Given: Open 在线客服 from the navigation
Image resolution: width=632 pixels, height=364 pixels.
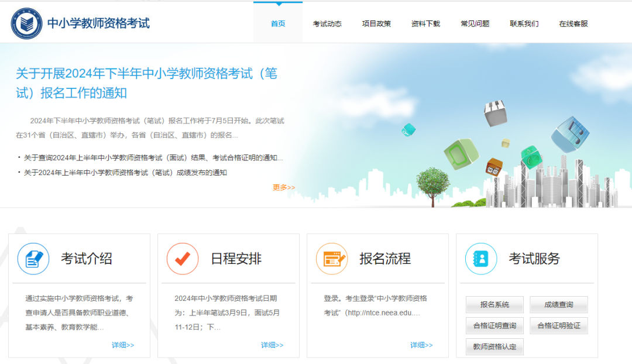Looking at the screenshot, I should [x=572, y=23].
